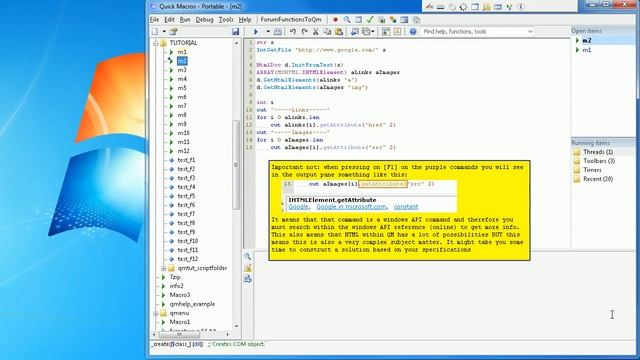Open the Edit menu

click(169, 20)
